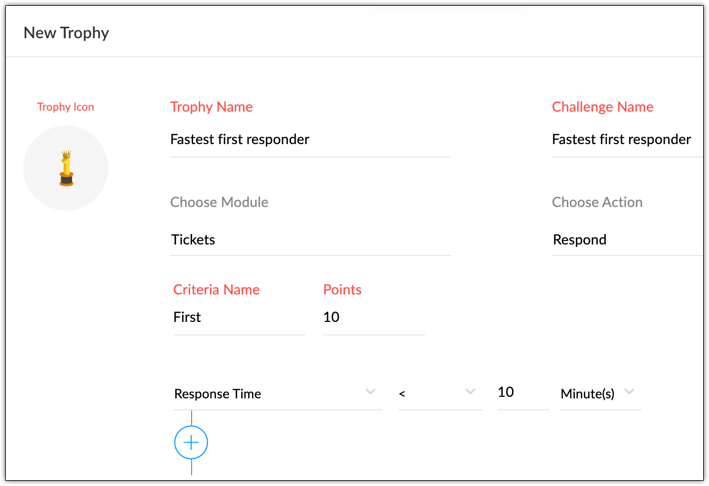This screenshot has height=486, width=709.
Task: Open the Choose Action field showing Respond
Action: tap(625, 240)
